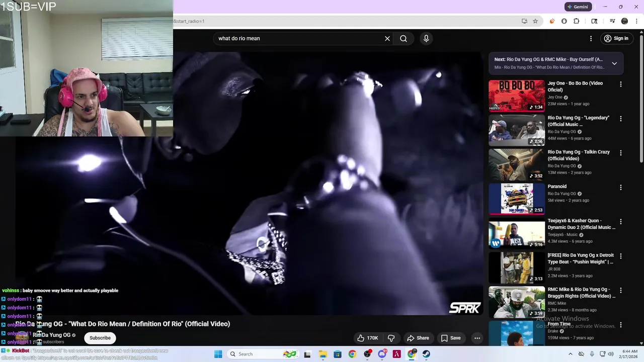Open Task View on the taskbar
Image resolution: width=644 pixels, height=362 pixels.
pos(307,354)
